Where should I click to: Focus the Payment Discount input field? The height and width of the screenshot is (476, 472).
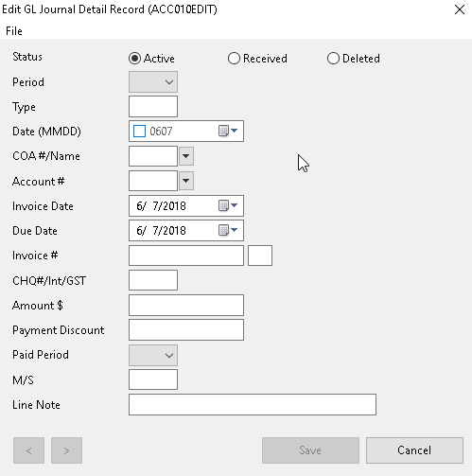click(186, 329)
